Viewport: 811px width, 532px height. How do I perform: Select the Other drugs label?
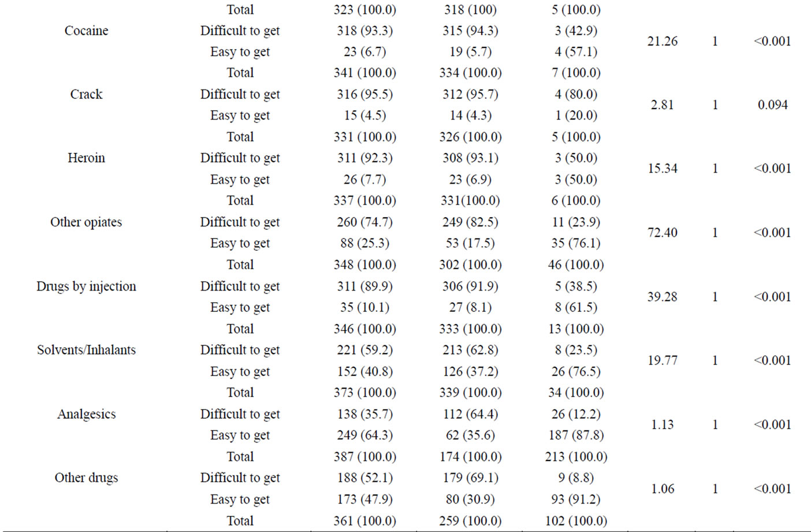pyautogui.click(x=86, y=478)
